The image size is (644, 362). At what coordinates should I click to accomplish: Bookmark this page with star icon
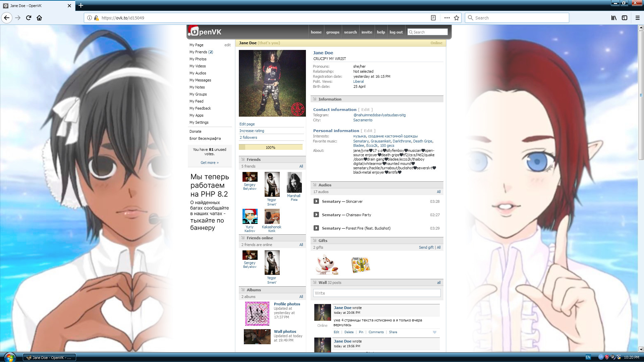pos(457,18)
